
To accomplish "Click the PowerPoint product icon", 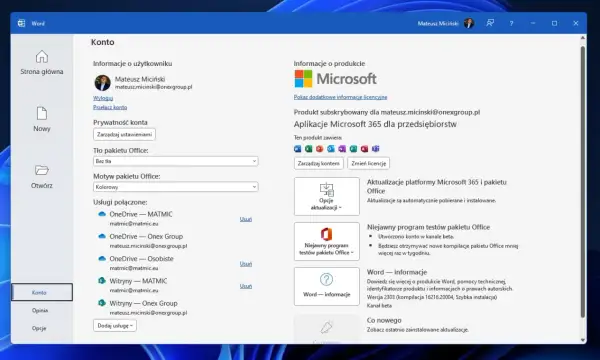I will click(320, 149).
